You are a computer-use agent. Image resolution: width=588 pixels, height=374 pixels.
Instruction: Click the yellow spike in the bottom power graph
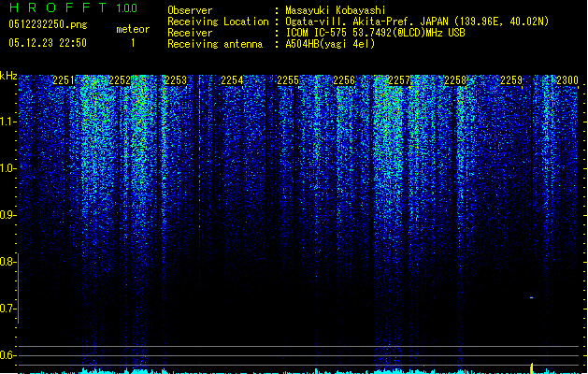click(532, 368)
